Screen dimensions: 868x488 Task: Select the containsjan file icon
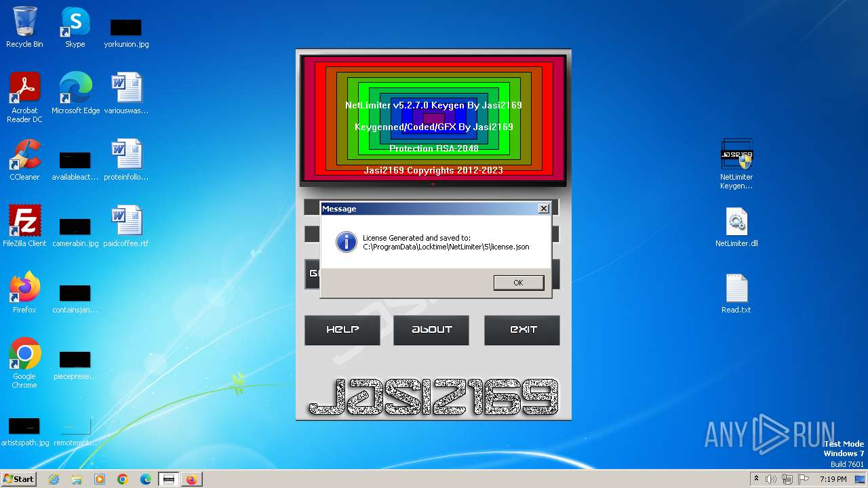pyautogui.click(x=75, y=298)
